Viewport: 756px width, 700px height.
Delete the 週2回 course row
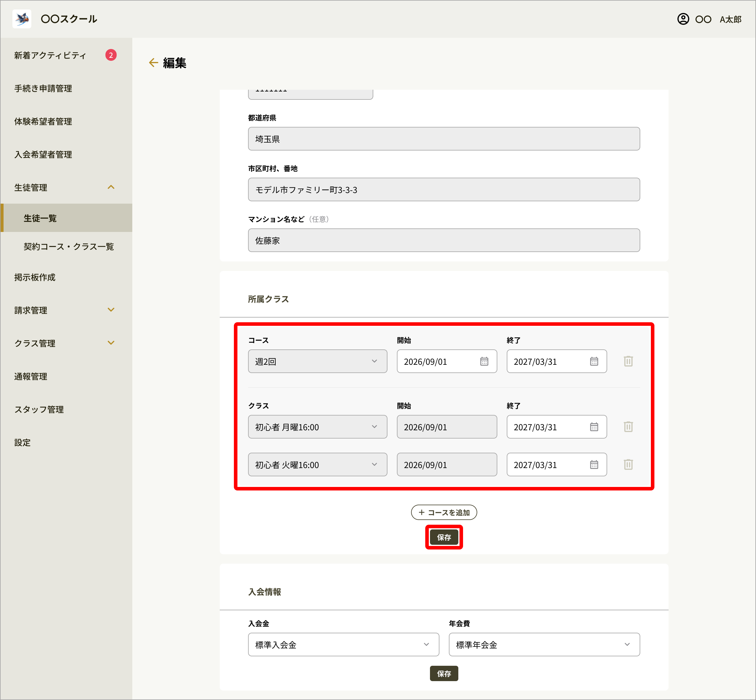pyautogui.click(x=628, y=361)
